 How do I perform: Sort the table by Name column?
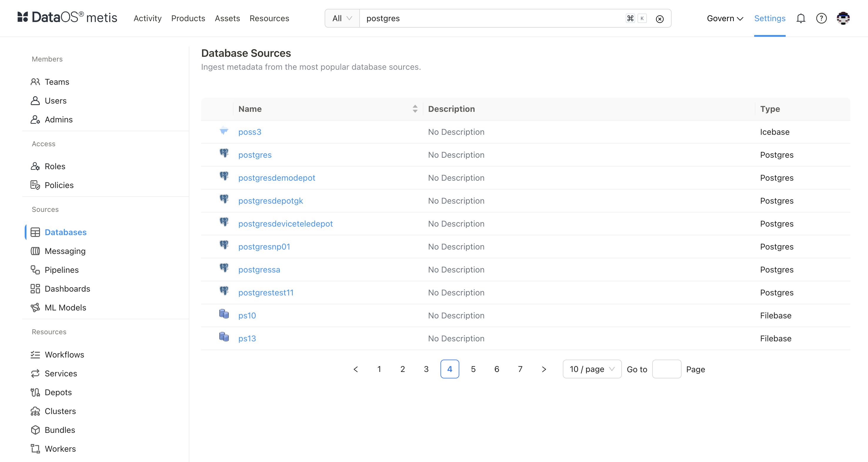415,109
